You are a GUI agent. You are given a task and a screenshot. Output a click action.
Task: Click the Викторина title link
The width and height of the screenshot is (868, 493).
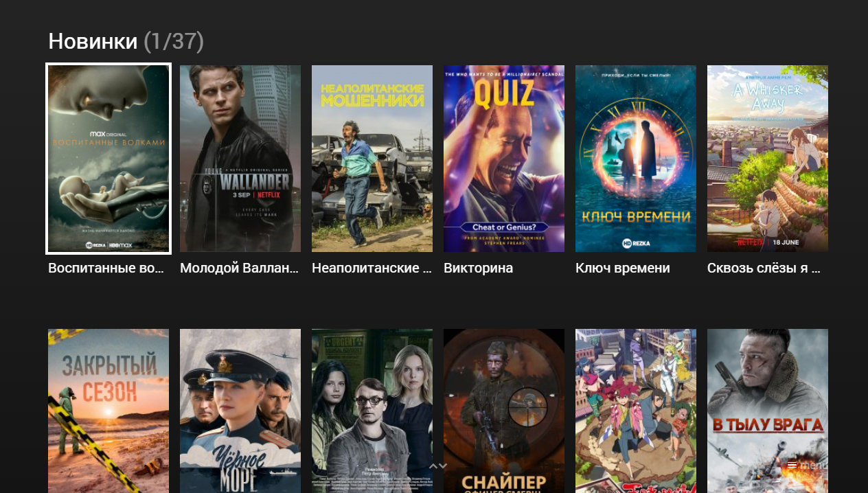(x=479, y=268)
